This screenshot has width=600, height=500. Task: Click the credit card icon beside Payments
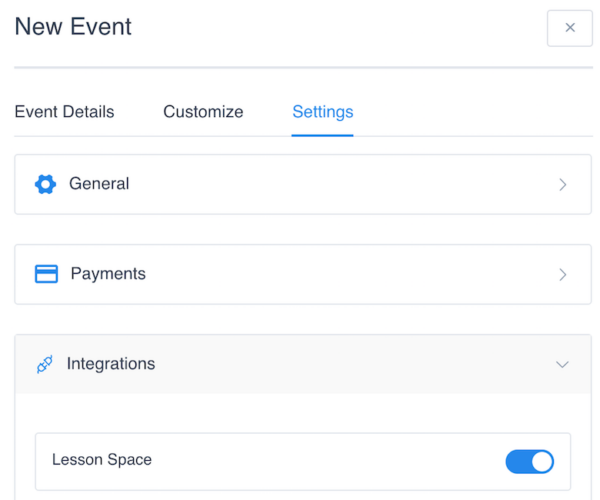click(x=46, y=274)
